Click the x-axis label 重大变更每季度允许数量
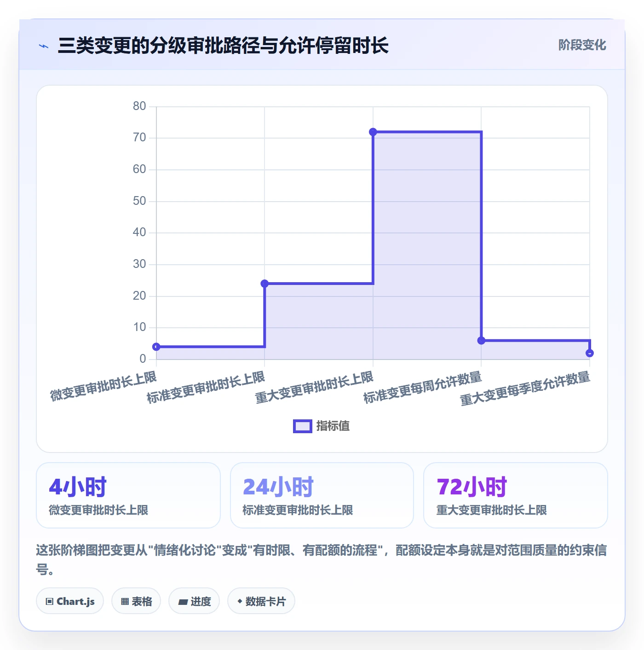 coord(525,389)
